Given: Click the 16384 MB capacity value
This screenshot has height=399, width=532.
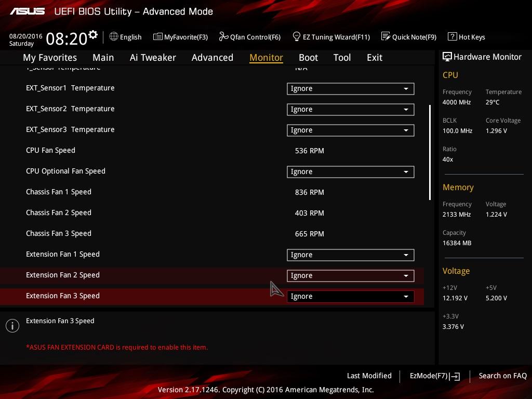Looking at the screenshot, I should click(457, 243).
